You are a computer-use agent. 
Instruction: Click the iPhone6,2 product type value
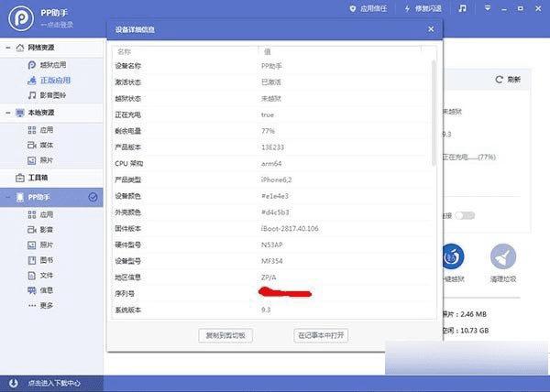(277, 180)
